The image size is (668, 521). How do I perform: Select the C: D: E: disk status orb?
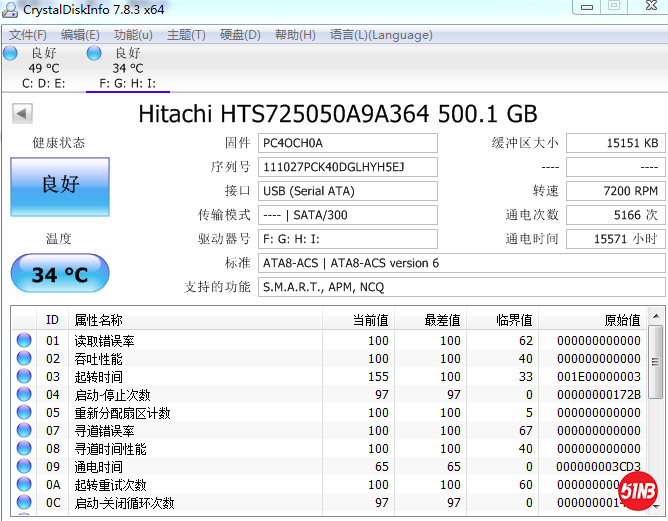(10, 53)
